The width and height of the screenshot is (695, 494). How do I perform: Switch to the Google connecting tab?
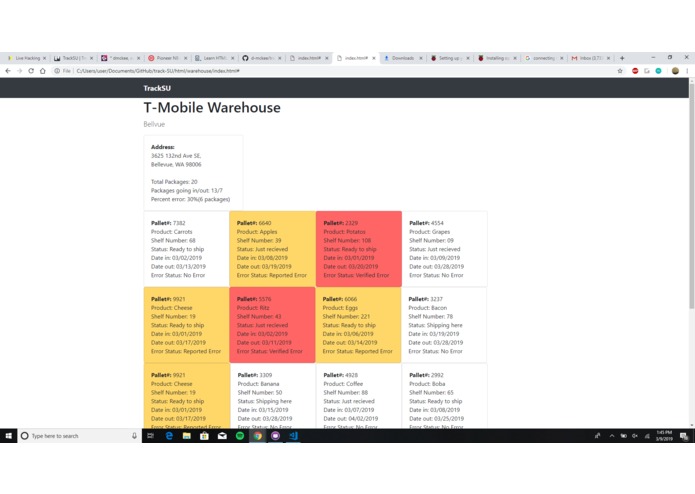pos(542,58)
